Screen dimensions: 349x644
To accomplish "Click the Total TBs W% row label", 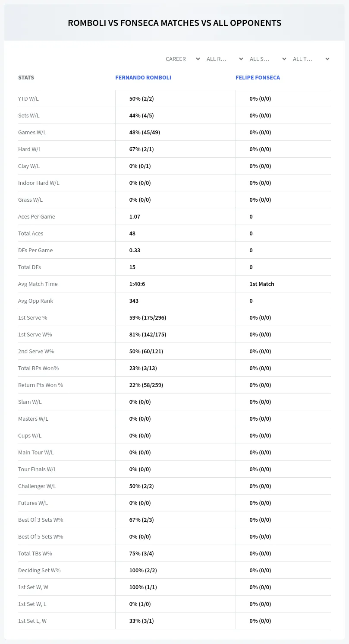I will 35,553.
